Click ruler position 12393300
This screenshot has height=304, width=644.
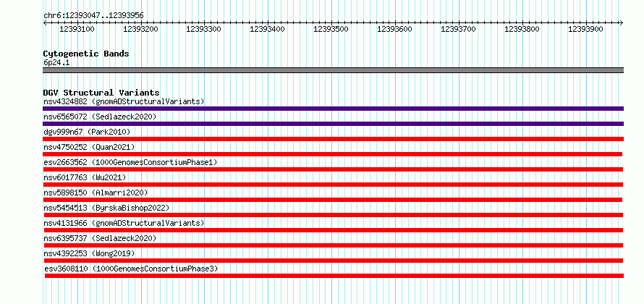204,29
